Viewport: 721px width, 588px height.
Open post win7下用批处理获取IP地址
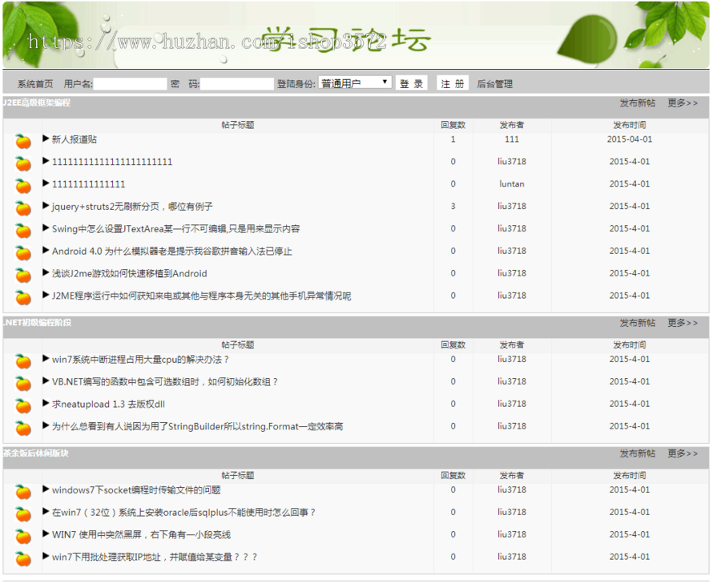tap(155, 557)
